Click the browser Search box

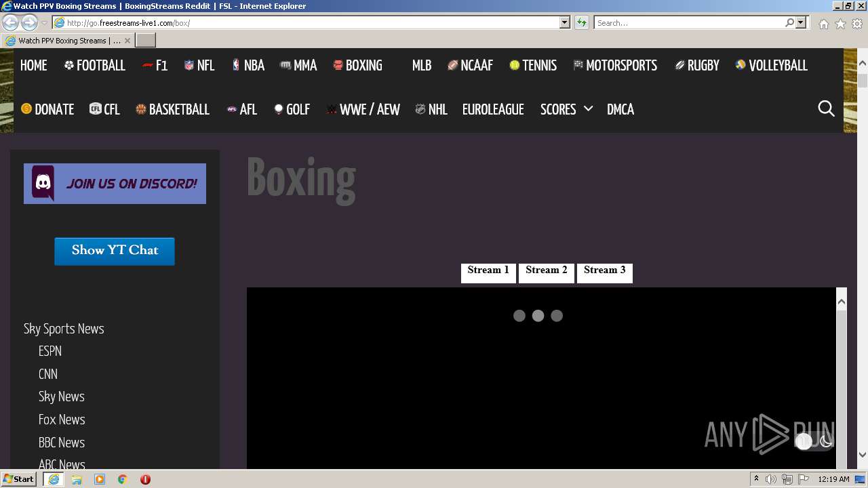pos(689,23)
